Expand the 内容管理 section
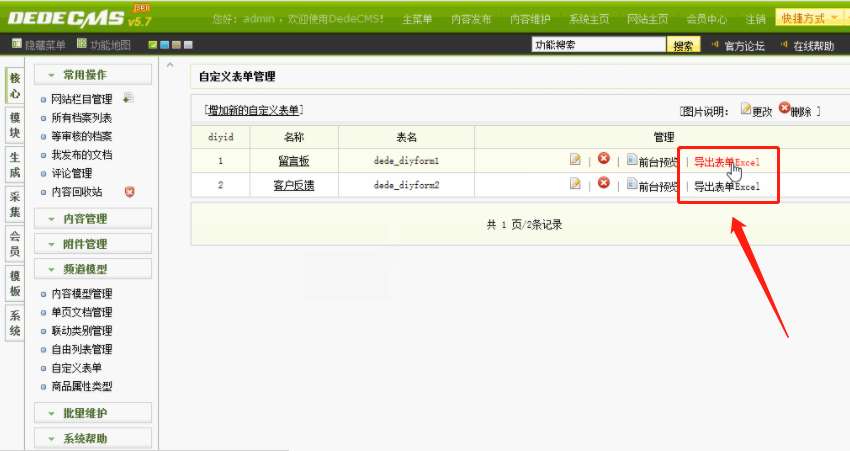Viewport: 850px width, 451px height. click(93, 218)
